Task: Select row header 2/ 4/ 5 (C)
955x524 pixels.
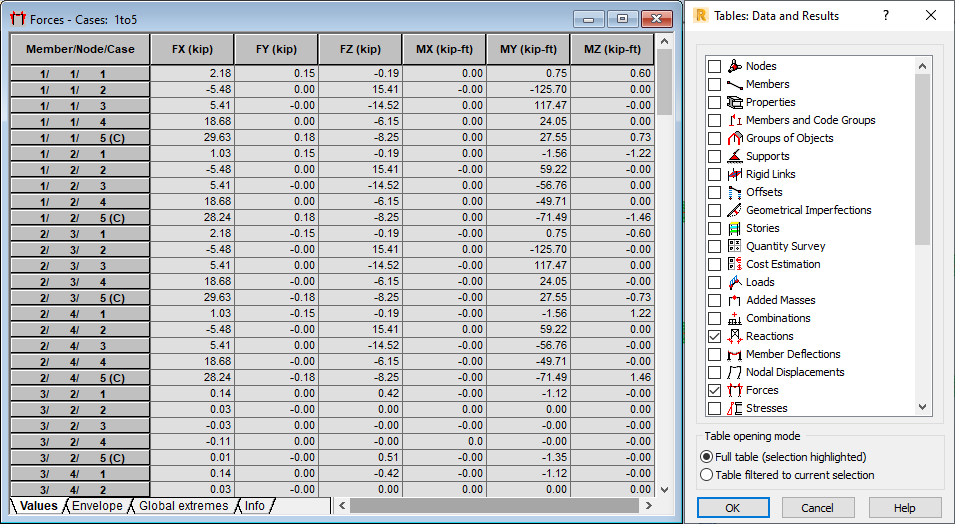Action: point(80,378)
